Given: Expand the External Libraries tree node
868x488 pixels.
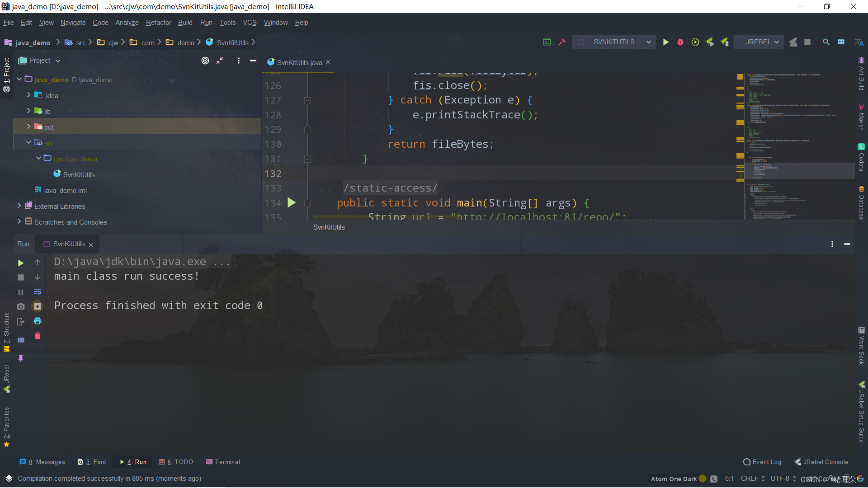Looking at the screenshot, I should click(x=19, y=206).
